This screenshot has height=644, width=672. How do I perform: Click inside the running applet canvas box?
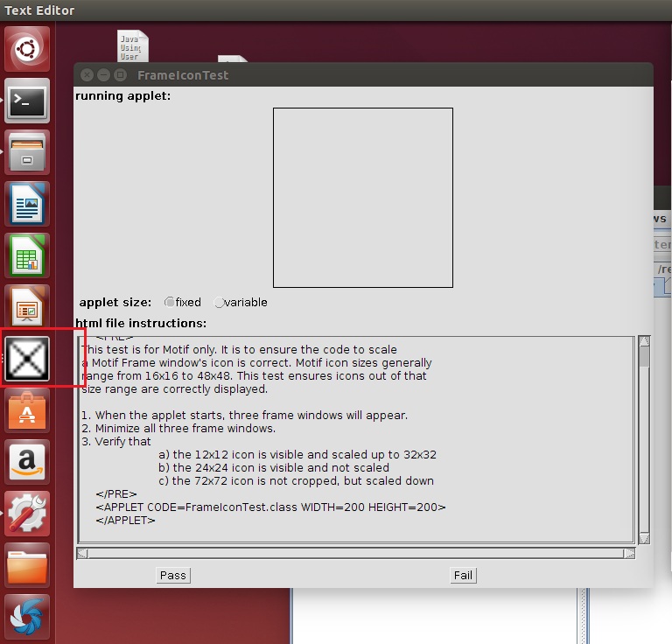point(362,198)
